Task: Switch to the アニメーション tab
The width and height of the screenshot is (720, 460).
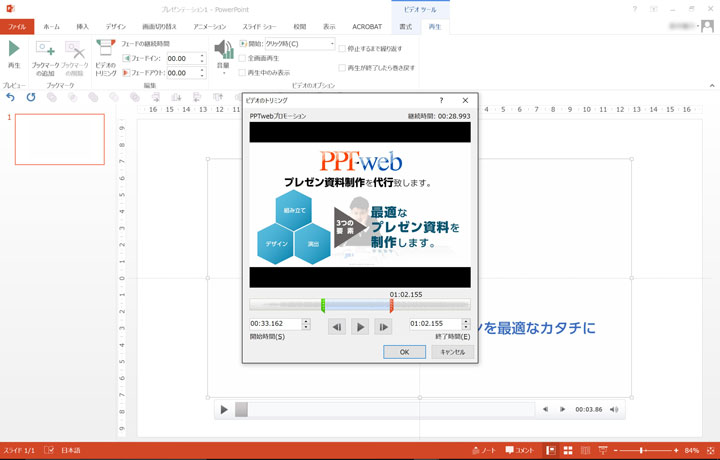Action: pyautogui.click(x=209, y=27)
